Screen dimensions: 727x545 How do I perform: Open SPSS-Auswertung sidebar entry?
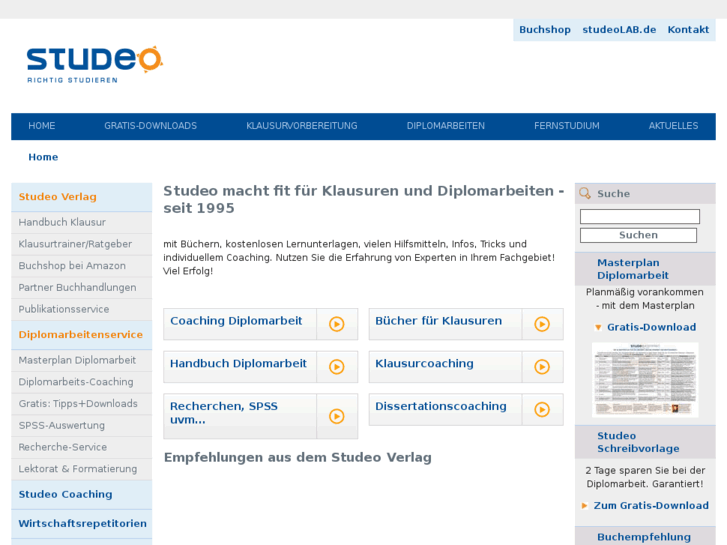pos(82,426)
